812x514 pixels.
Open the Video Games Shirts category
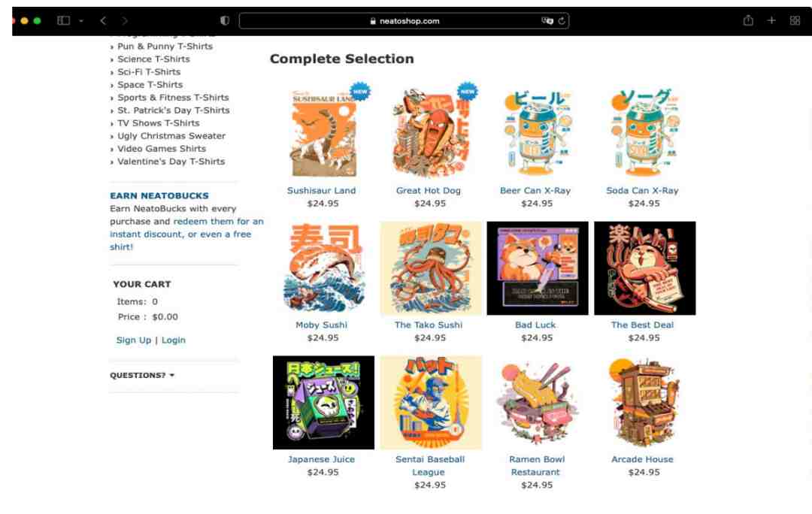click(x=162, y=149)
